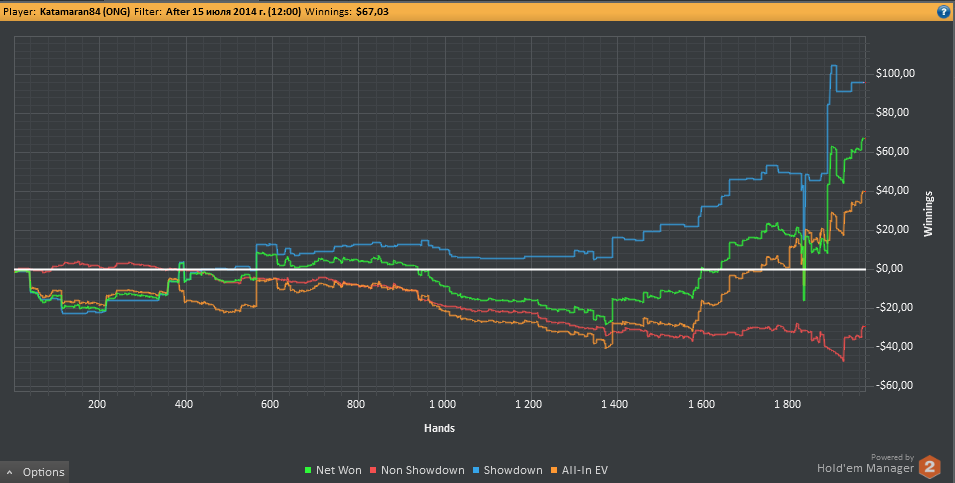Click the $0,00 label on the right axis
Screen dimensions: 955x483
coord(890,269)
